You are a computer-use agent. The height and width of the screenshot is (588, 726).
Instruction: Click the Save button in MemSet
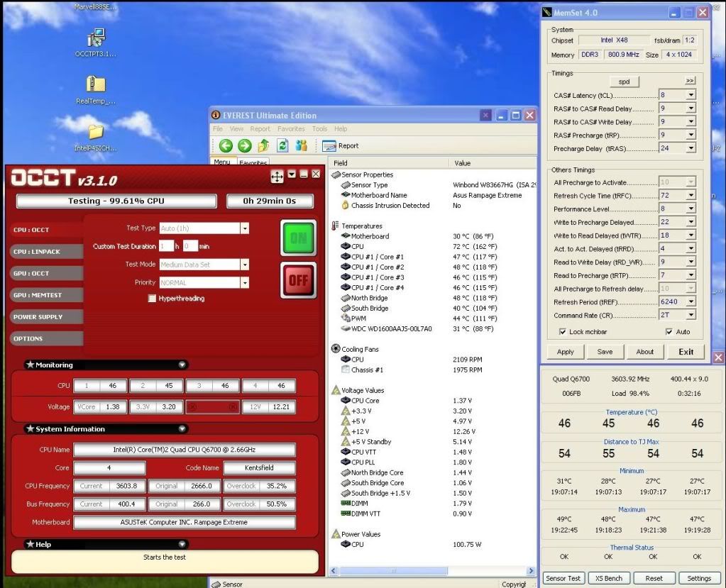point(605,352)
